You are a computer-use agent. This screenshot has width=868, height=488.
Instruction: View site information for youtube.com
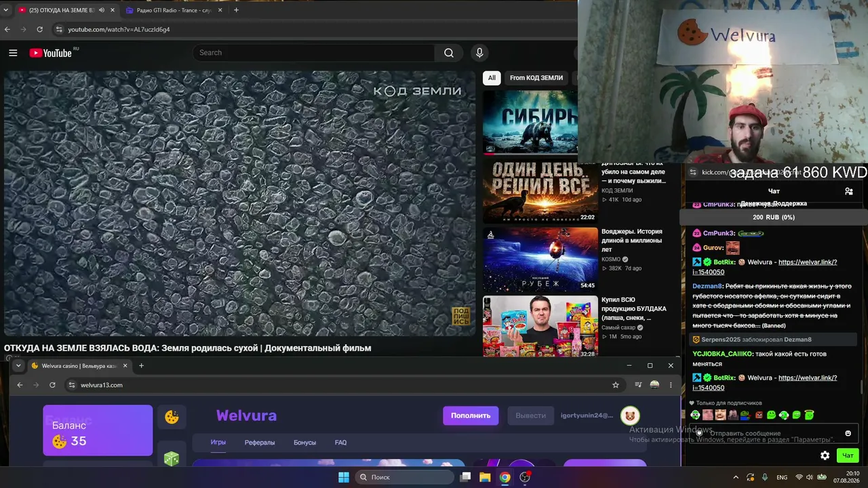[59, 29]
